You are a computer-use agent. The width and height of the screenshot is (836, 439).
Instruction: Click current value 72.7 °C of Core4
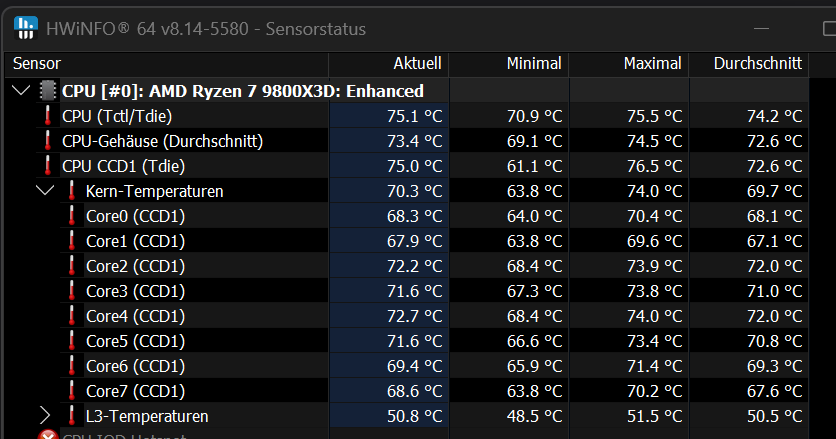point(415,317)
